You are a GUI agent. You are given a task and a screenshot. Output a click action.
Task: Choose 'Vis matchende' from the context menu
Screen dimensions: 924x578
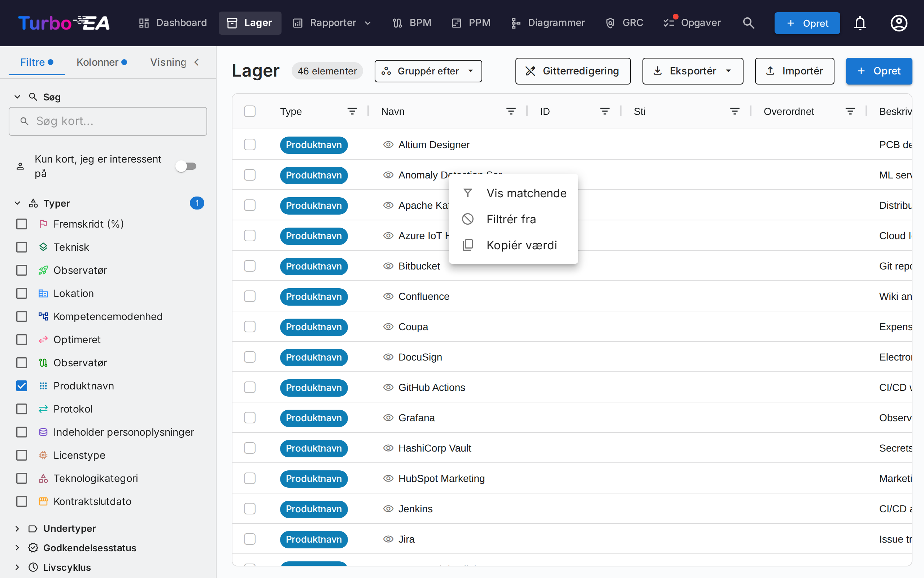coord(514,193)
